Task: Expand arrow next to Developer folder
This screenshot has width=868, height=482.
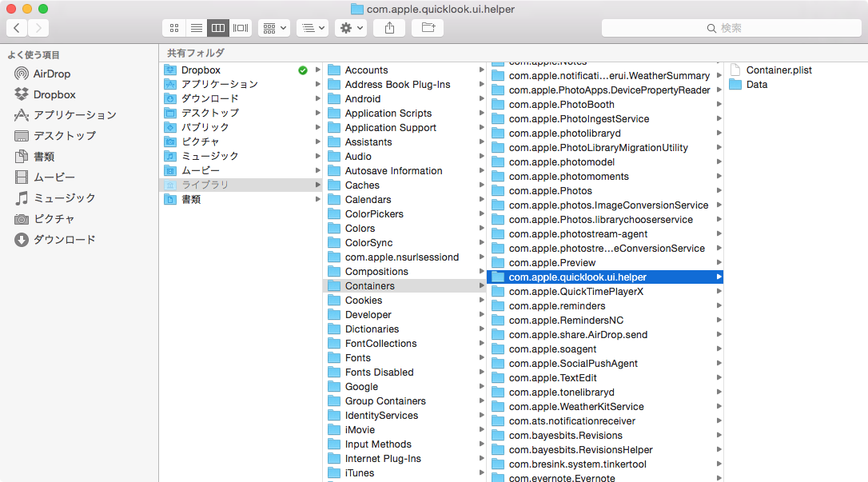Action: [x=482, y=315]
